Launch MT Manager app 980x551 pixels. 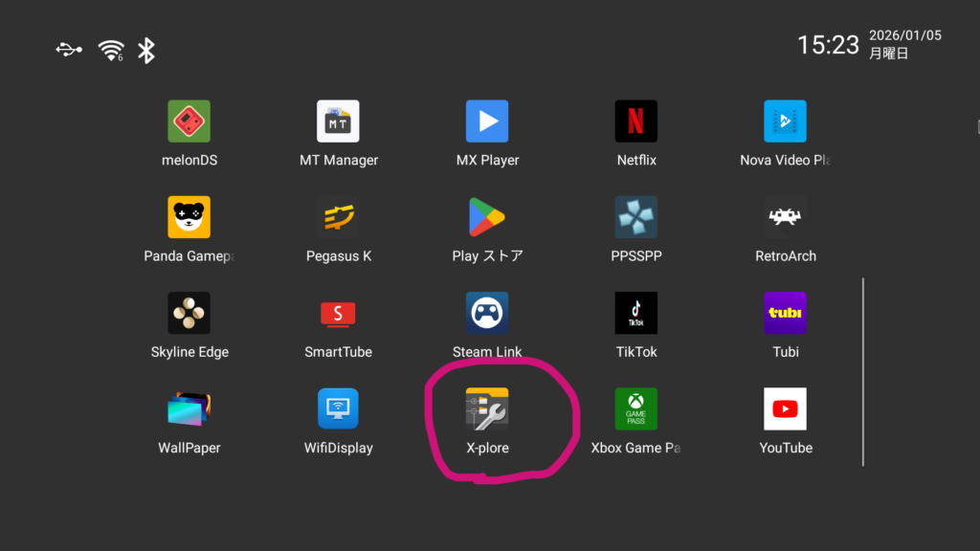coord(338,121)
